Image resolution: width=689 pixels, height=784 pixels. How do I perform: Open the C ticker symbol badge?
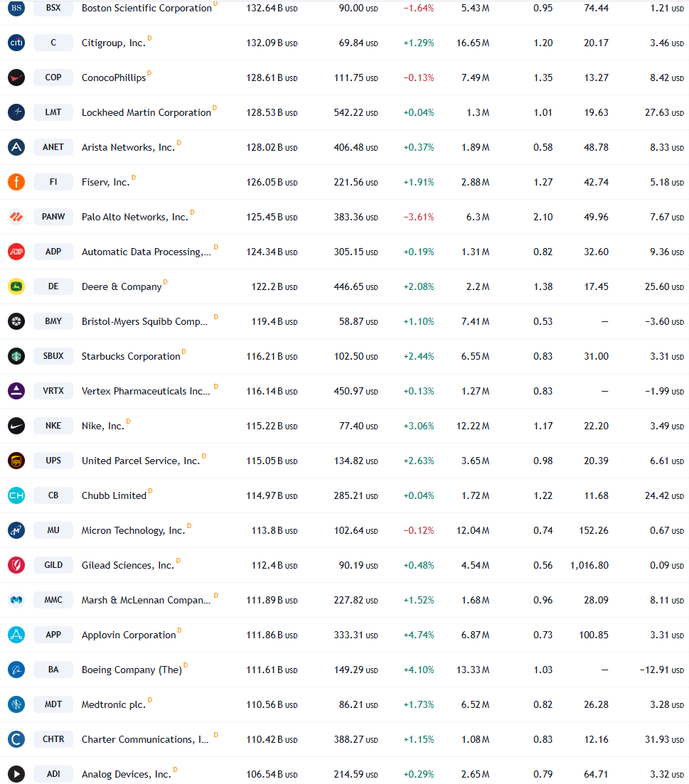tap(53, 43)
